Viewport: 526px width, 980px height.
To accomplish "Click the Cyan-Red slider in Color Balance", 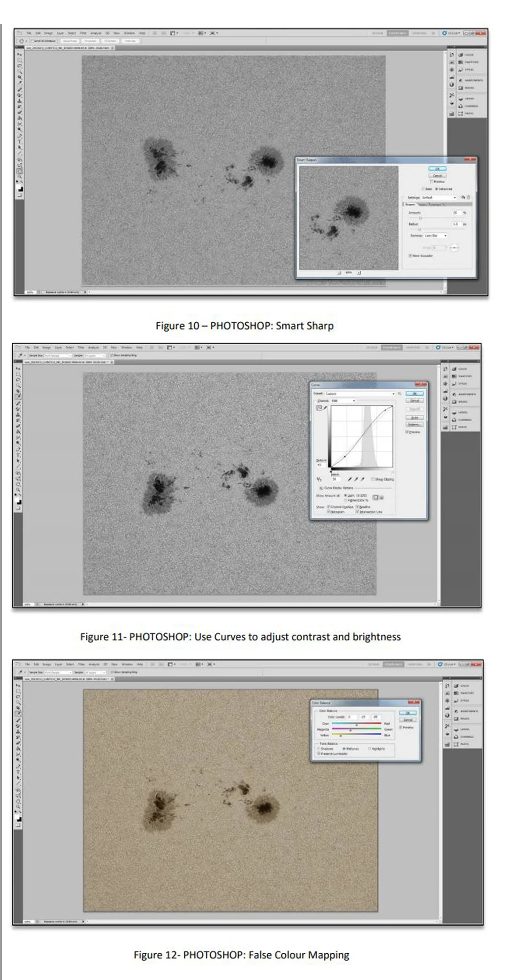I will click(x=357, y=724).
